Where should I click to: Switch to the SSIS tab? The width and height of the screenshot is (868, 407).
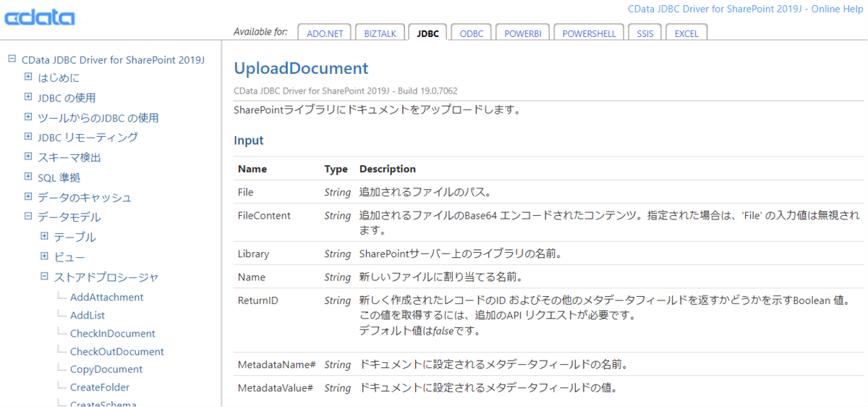click(644, 33)
